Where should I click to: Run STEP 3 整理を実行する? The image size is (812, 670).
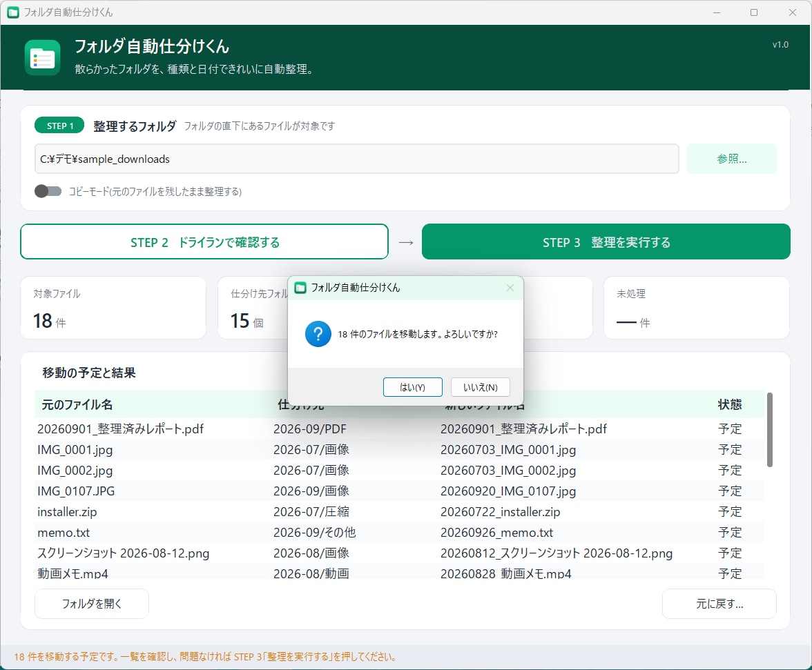click(x=606, y=242)
